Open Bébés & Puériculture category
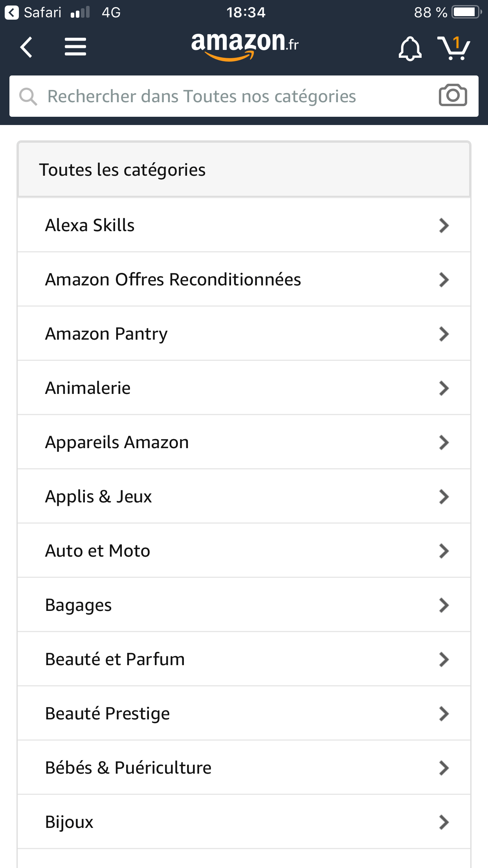This screenshot has width=488, height=868. 128,768
